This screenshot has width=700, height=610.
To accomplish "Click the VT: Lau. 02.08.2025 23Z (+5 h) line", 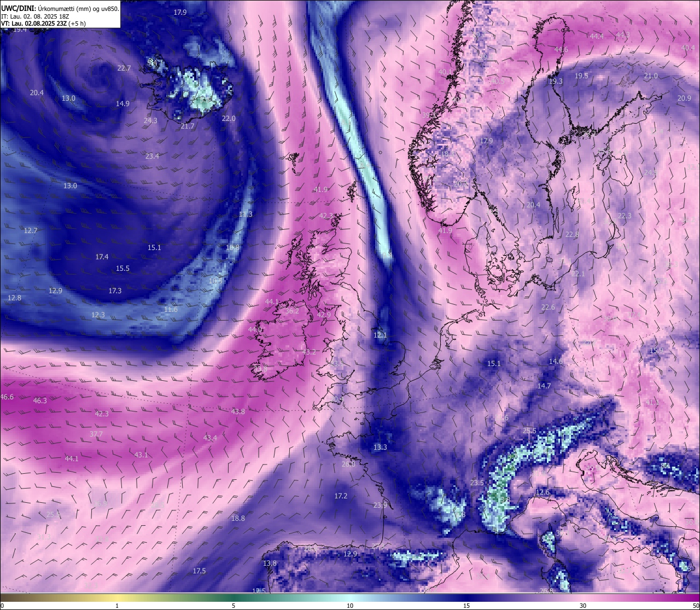I will pyautogui.click(x=43, y=24).
